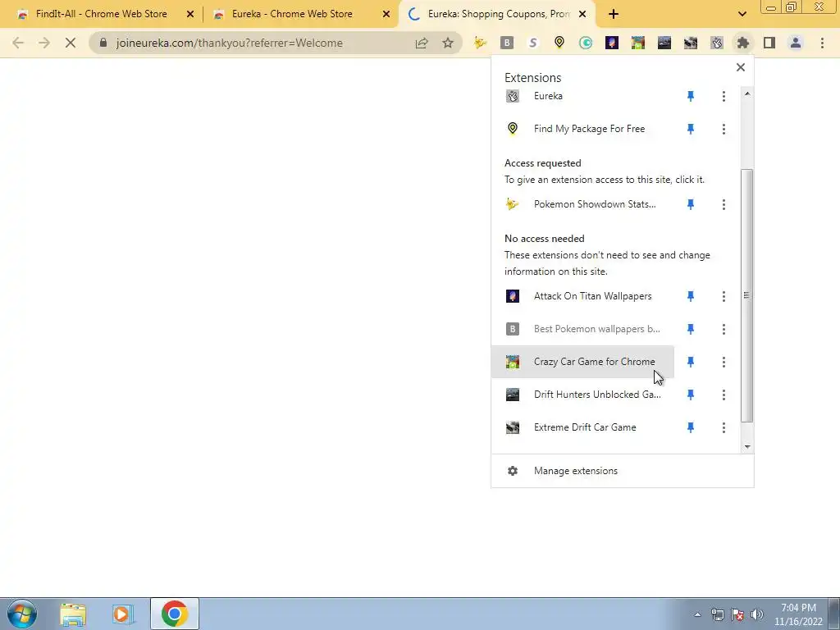Unpin Attack On Titan Wallpapers
Viewport: 840px width, 630px height.
pyautogui.click(x=691, y=296)
